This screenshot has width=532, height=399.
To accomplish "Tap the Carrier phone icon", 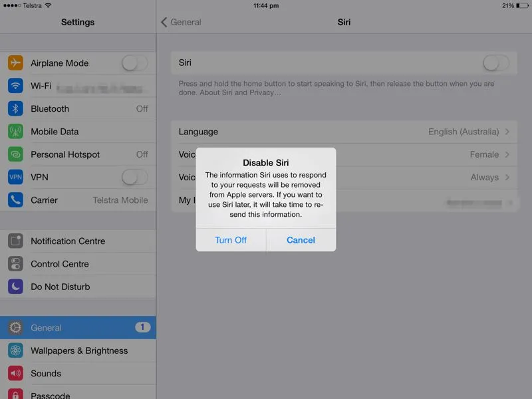I will [x=15, y=199].
